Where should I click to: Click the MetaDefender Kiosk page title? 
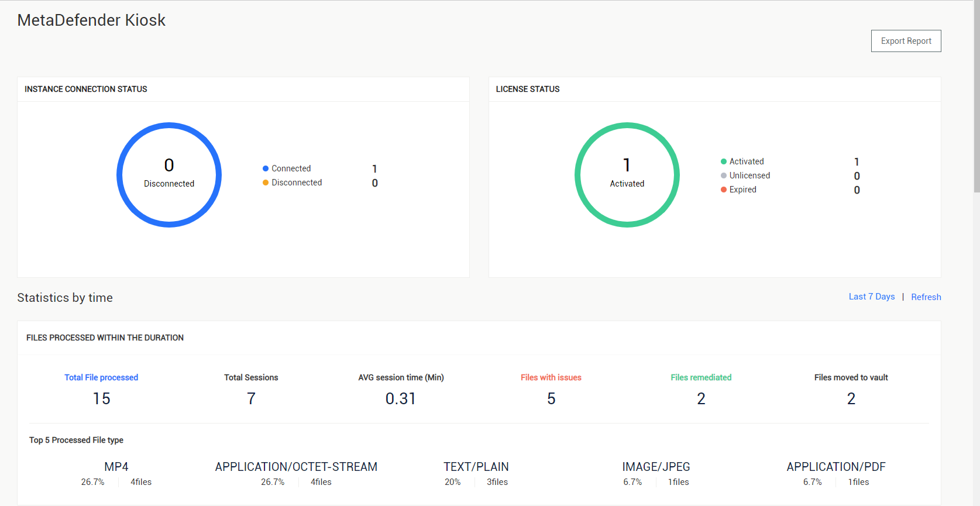(x=91, y=20)
